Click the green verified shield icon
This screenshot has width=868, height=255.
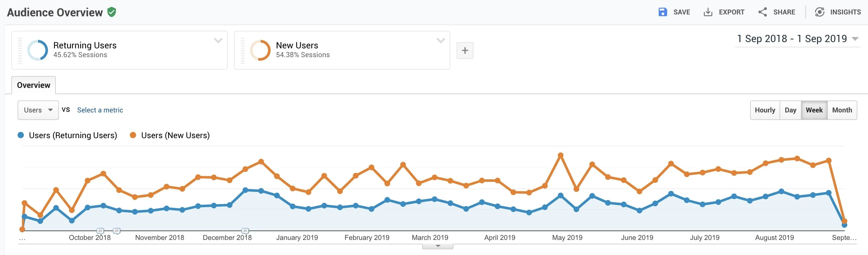(112, 12)
